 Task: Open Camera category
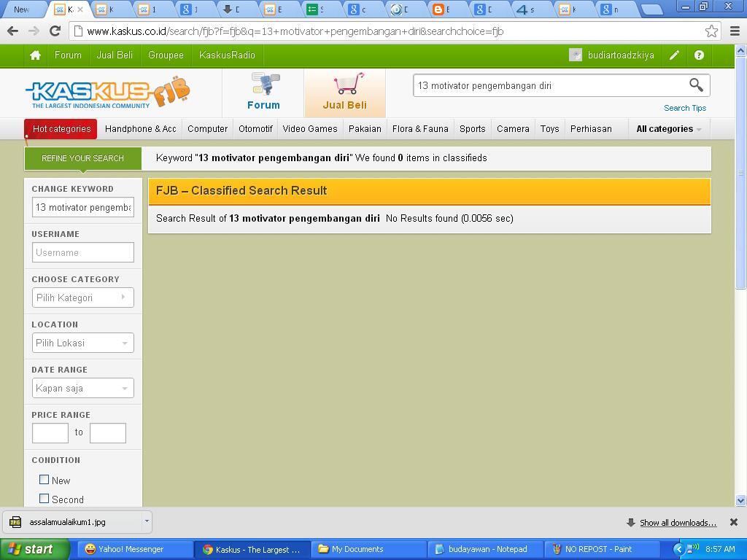click(513, 129)
